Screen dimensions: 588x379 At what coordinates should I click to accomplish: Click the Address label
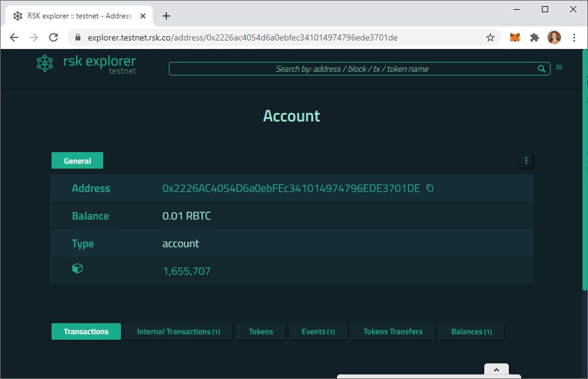pos(91,188)
